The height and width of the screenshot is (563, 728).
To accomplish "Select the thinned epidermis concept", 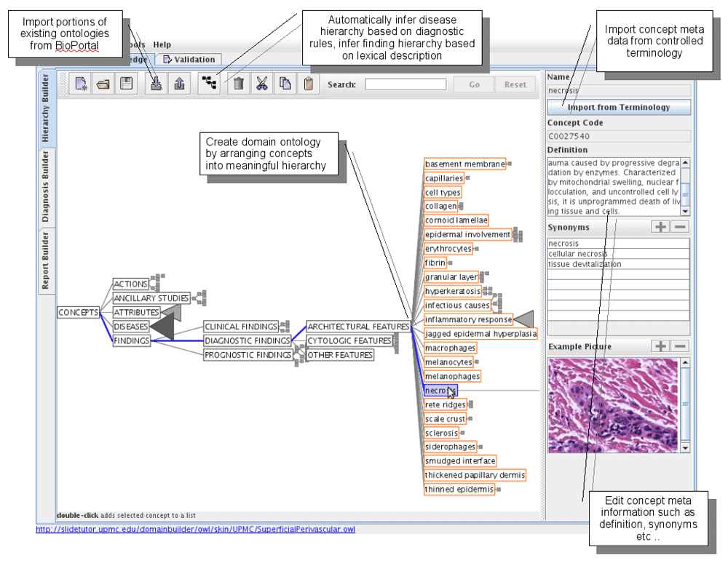I will coord(459,490).
